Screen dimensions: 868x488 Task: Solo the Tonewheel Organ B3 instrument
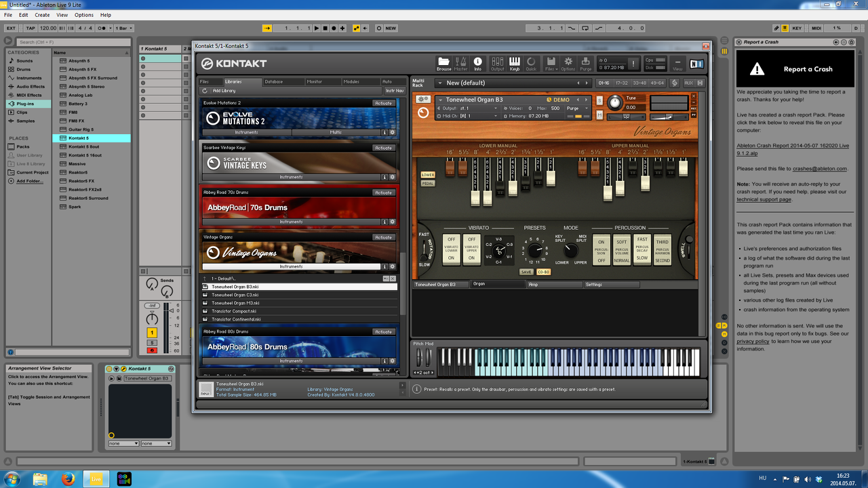[599, 100]
